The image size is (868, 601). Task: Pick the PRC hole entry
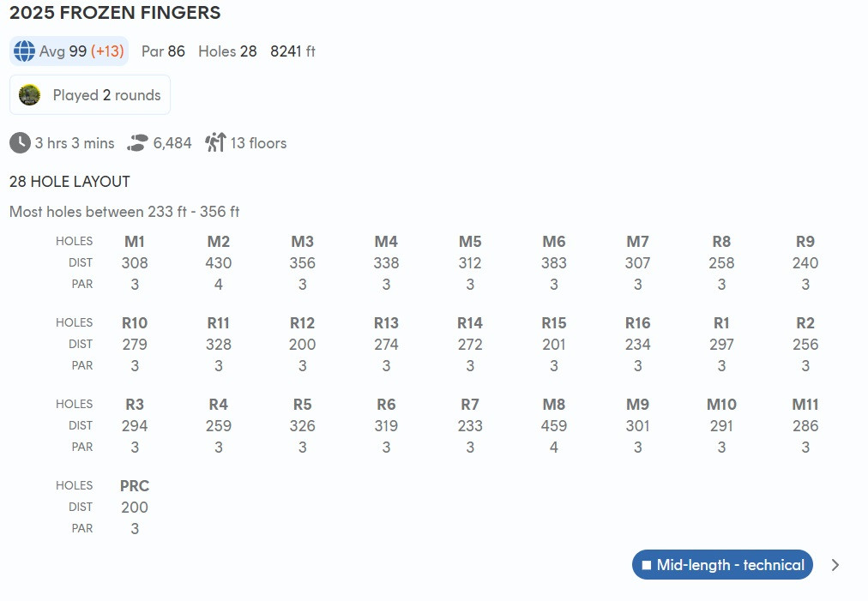pyautogui.click(x=135, y=486)
